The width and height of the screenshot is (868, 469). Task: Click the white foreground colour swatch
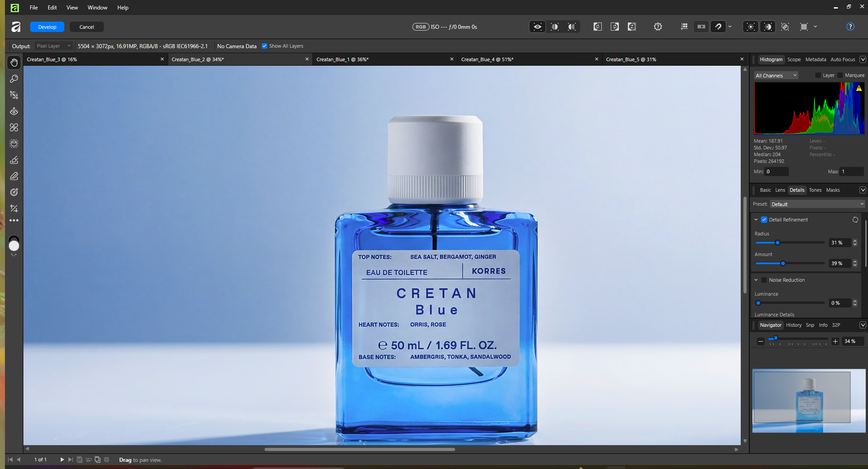[x=14, y=246]
